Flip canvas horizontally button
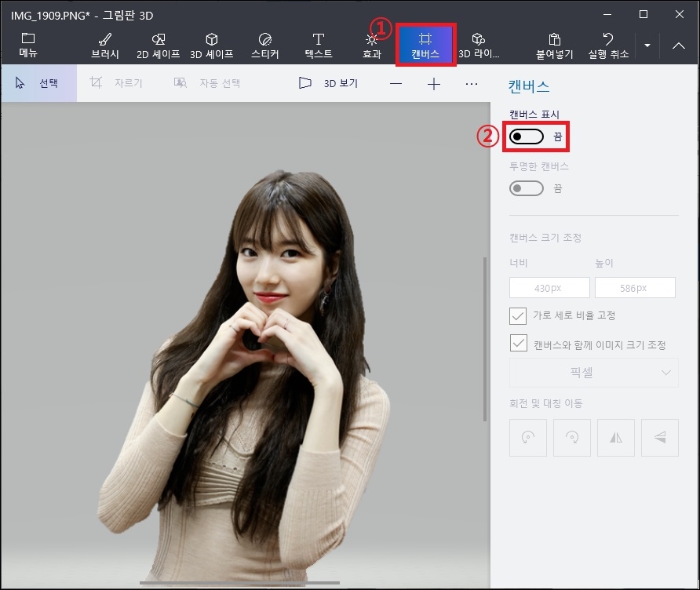The image size is (700, 590). [x=615, y=437]
